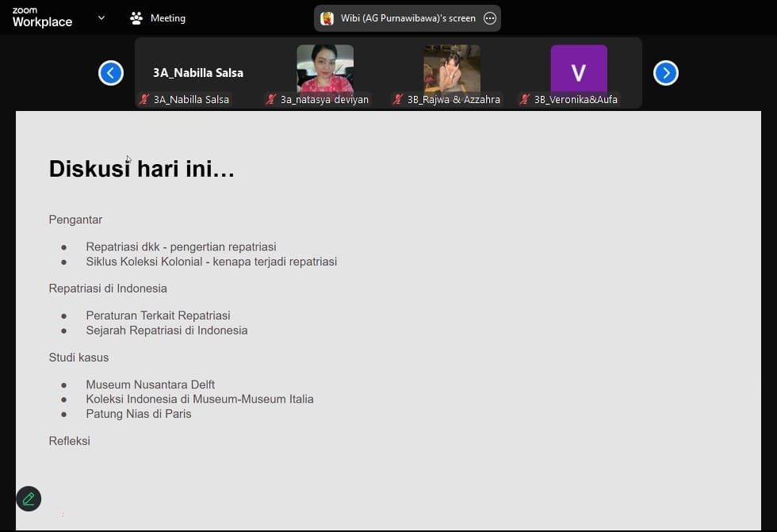Select 3a_natasya deviyan video thumbnail

pyautogui.click(x=325, y=69)
